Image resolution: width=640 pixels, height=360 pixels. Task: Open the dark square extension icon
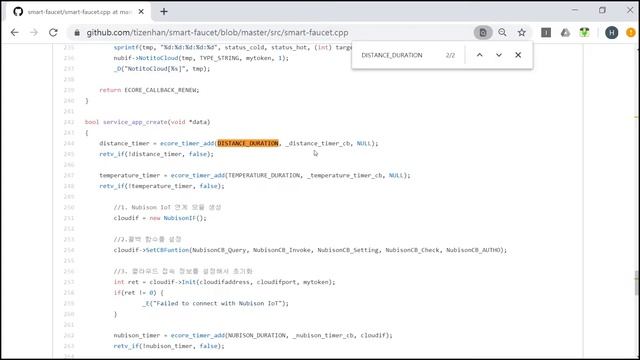(x=546, y=33)
